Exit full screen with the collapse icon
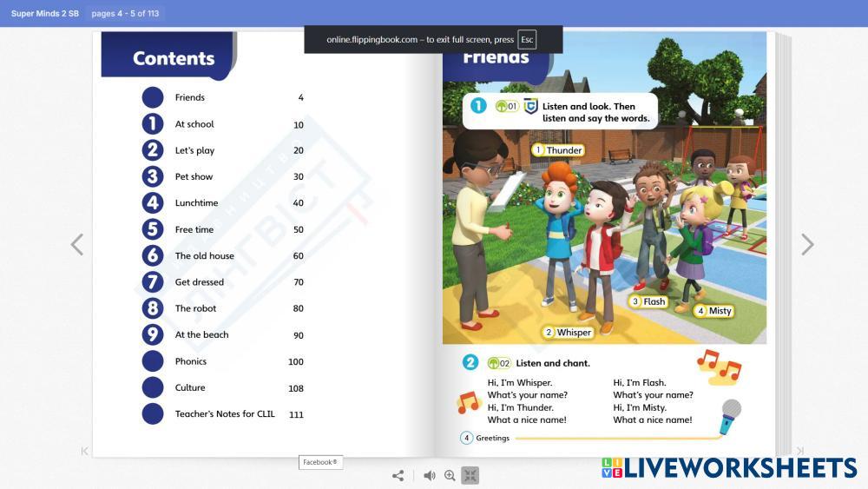The width and height of the screenshot is (868, 489). [470, 475]
